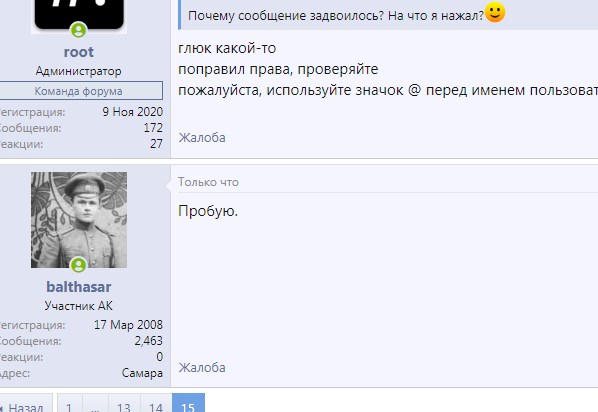This screenshot has width=598, height=412.
Task: Navigate to page 14
Action: click(x=156, y=405)
